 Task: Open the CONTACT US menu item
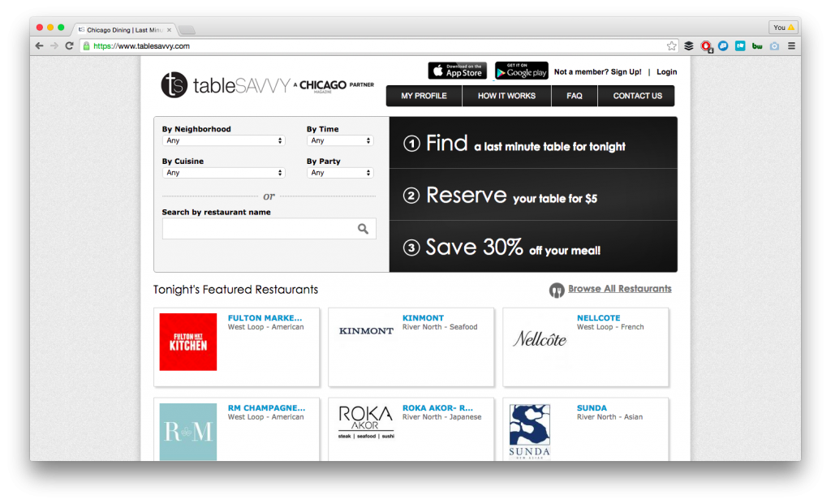[636, 96]
